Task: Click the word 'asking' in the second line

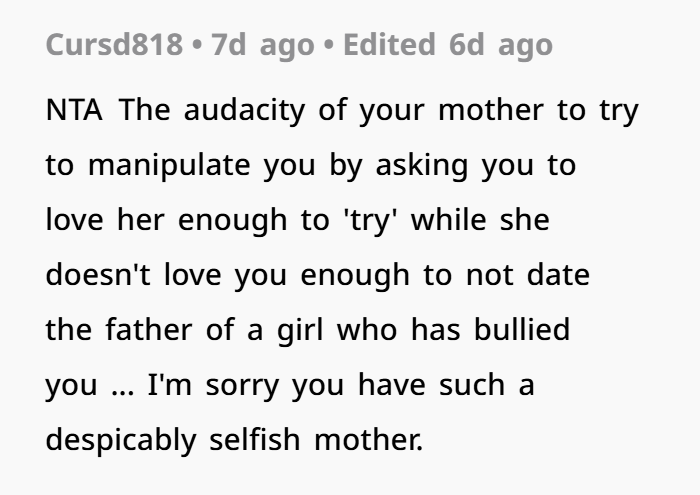Action: [422, 166]
